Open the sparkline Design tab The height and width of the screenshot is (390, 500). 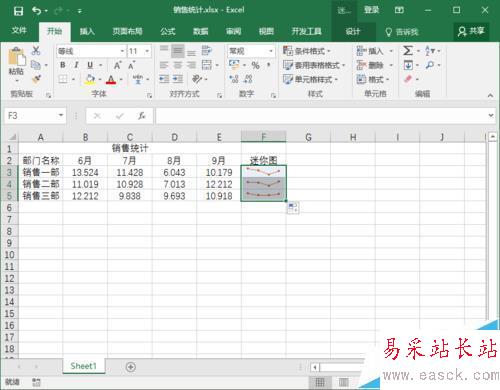(x=353, y=32)
